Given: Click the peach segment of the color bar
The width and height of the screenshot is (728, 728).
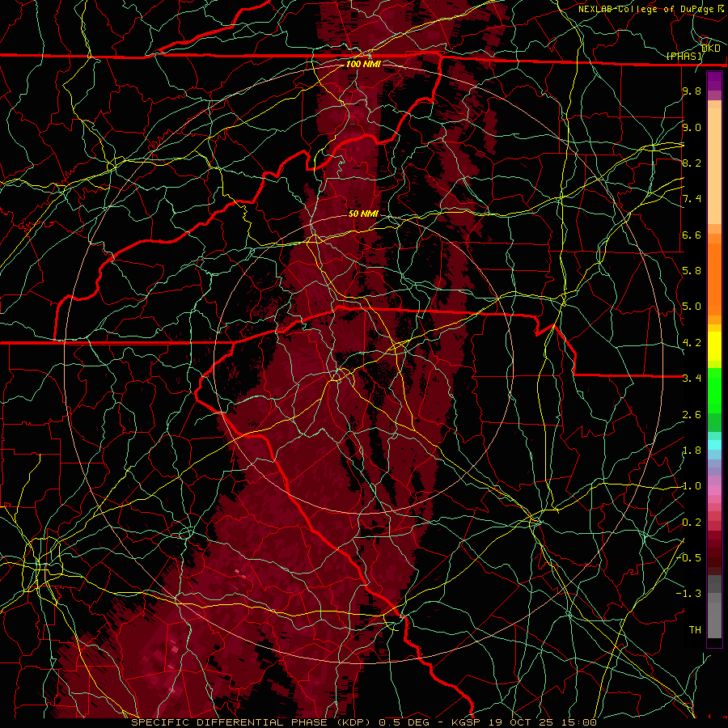Looking at the screenshot, I should pos(714,166).
